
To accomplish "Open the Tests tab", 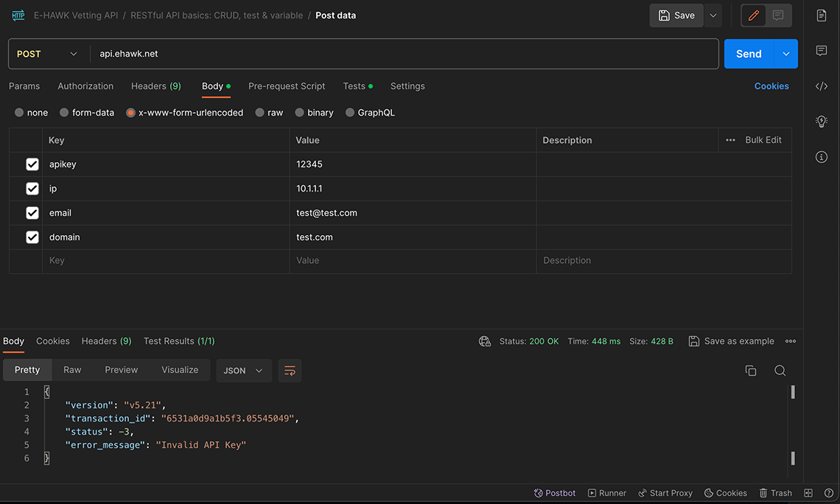I will tap(357, 86).
